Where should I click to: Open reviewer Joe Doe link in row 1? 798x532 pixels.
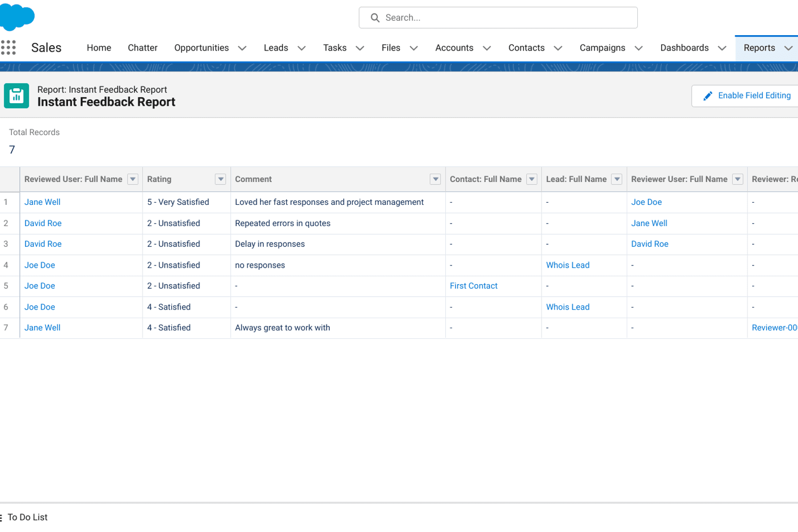click(x=646, y=202)
